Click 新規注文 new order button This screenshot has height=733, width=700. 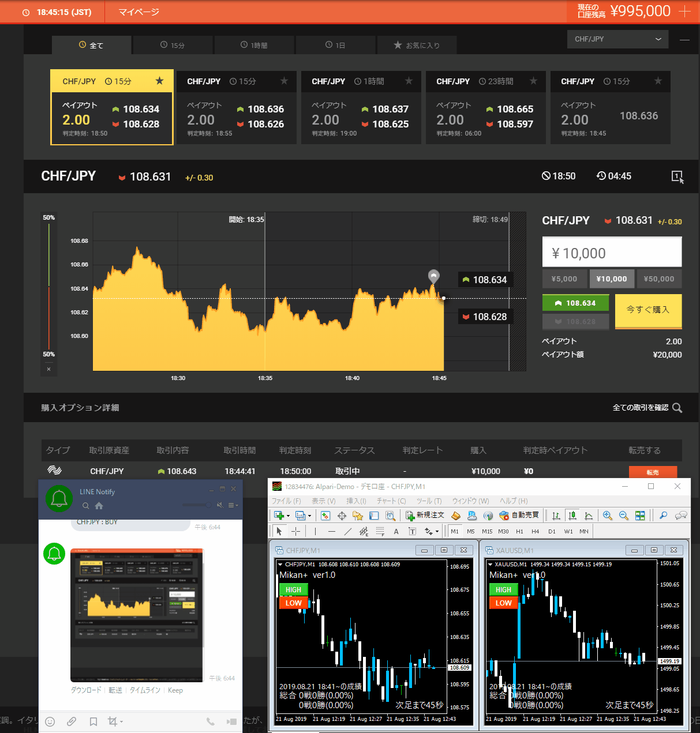[425, 516]
